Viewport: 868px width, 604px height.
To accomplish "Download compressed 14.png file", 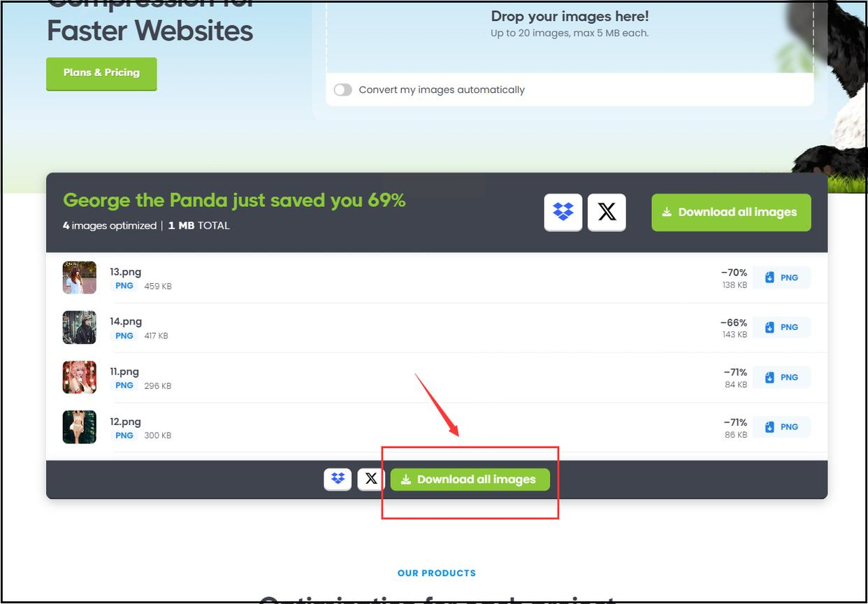I will pos(781,327).
